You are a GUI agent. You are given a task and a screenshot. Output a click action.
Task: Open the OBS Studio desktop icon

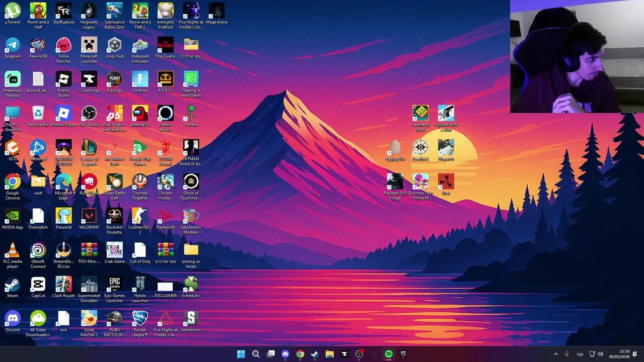point(89,117)
